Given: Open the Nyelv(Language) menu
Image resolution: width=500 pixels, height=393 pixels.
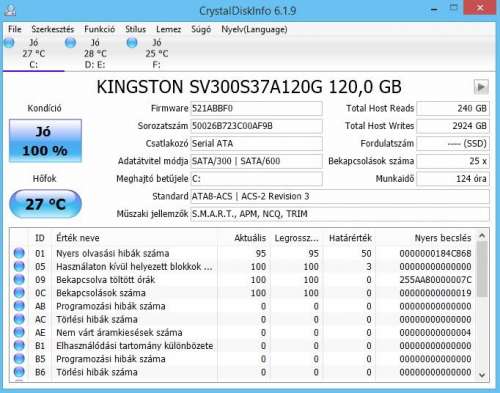Looking at the screenshot, I should tap(254, 29).
